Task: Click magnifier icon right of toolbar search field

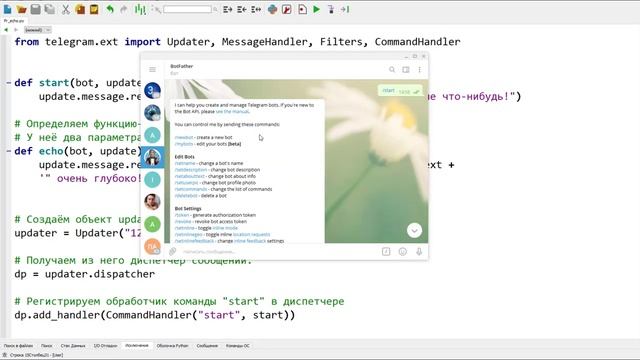Action: [x=215, y=9]
